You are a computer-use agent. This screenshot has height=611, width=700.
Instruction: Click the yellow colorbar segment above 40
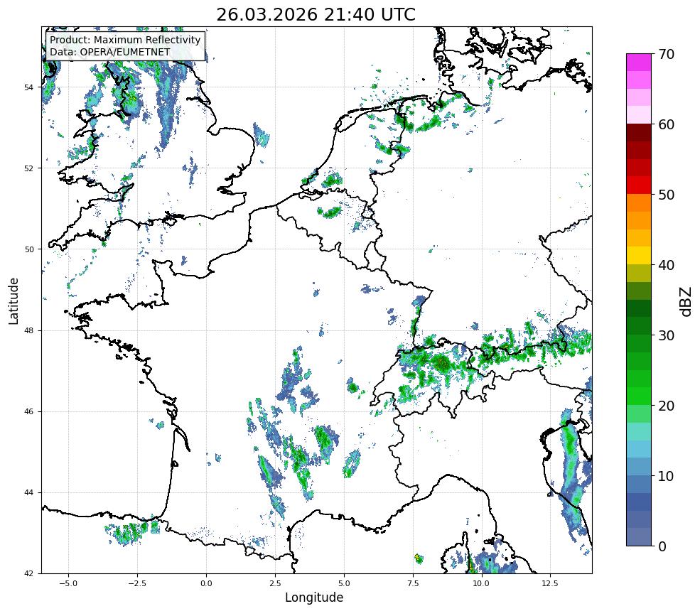click(x=639, y=256)
